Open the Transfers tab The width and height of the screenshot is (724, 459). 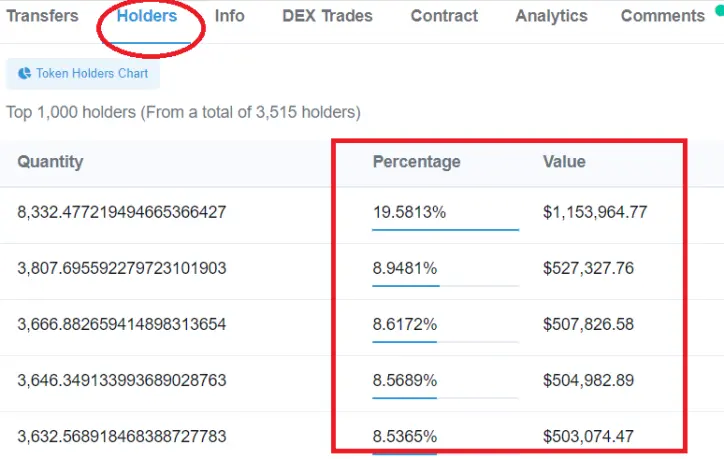[x=42, y=16]
